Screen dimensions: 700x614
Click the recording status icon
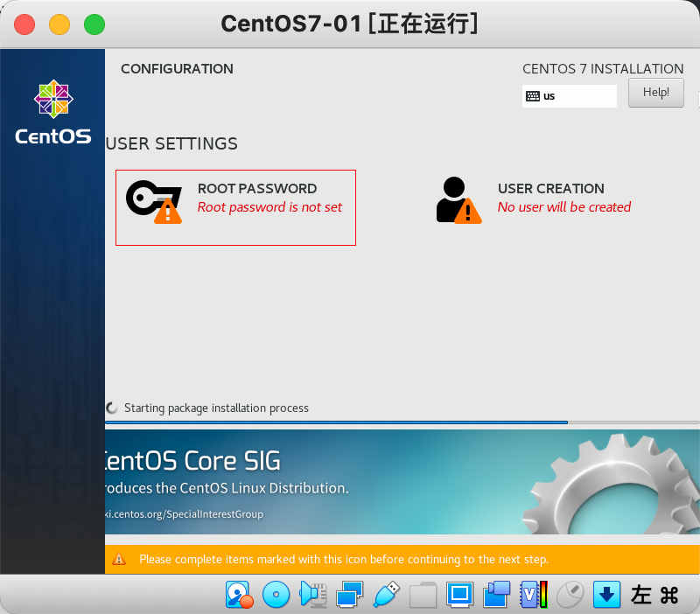pyautogui.click(x=496, y=595)
